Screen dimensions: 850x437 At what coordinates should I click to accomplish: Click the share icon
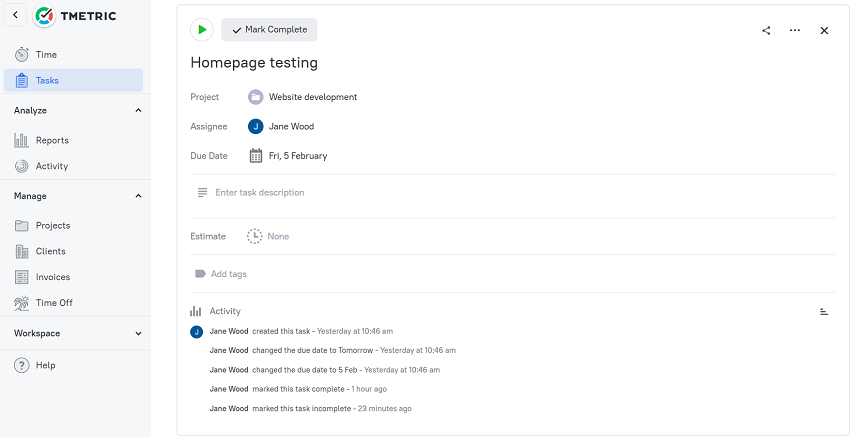pos(766,30)
